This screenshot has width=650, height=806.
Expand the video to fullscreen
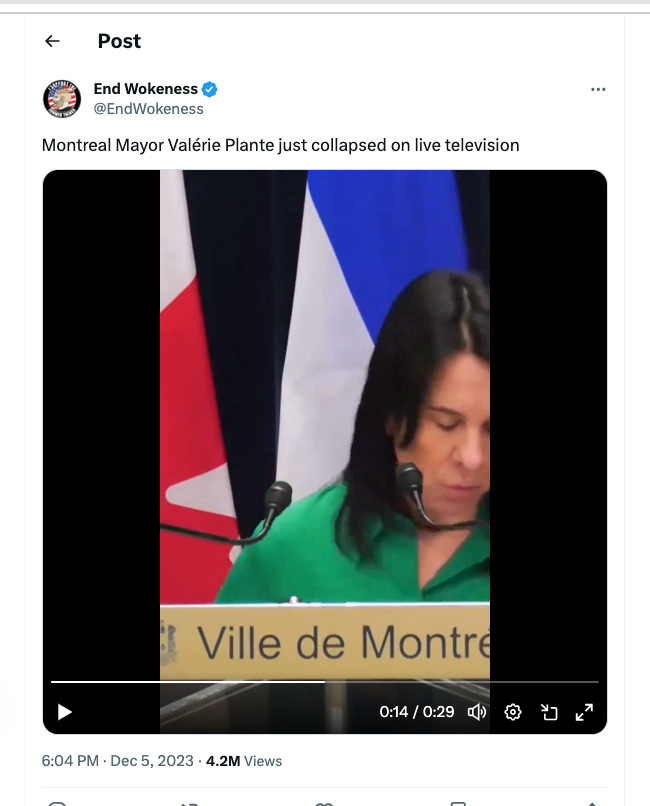pyautogui.click(x=584, y=712)
